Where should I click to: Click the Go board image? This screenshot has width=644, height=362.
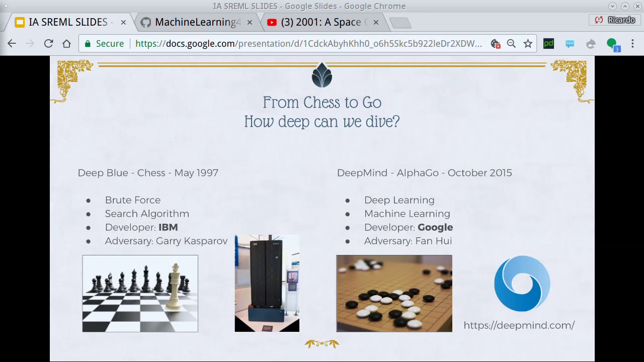point(394,294)
